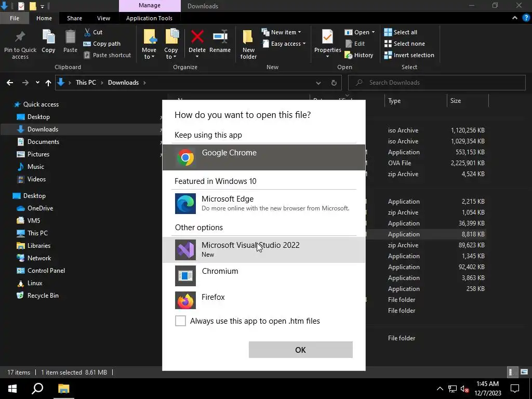Click the Paste ribbon icon
Viewport: 532px width, 399px height.
[x=70, y=37]
